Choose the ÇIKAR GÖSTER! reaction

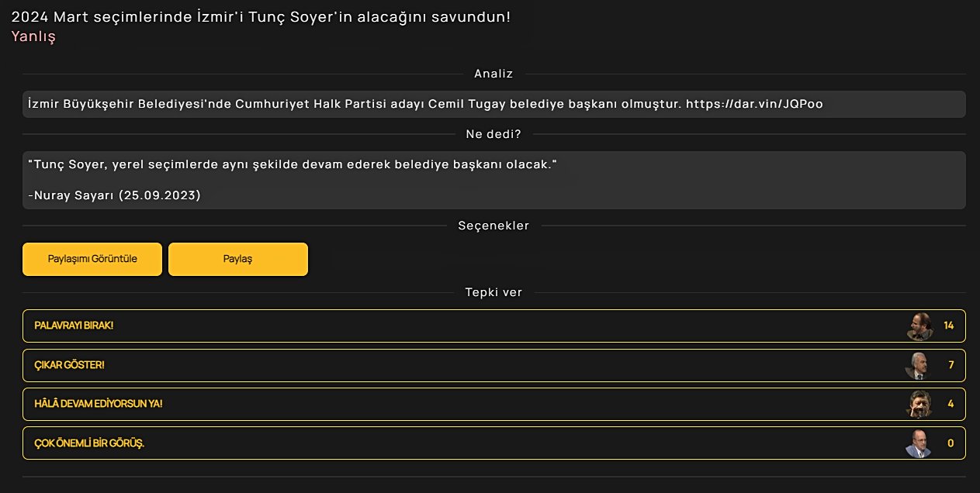pos(70,365)
